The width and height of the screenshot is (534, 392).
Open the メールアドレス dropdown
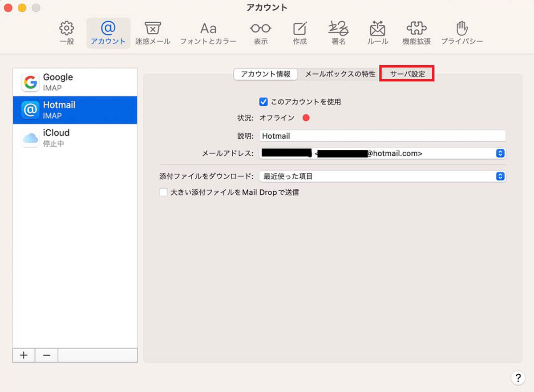pyautogui.click(x=383, y=153)
